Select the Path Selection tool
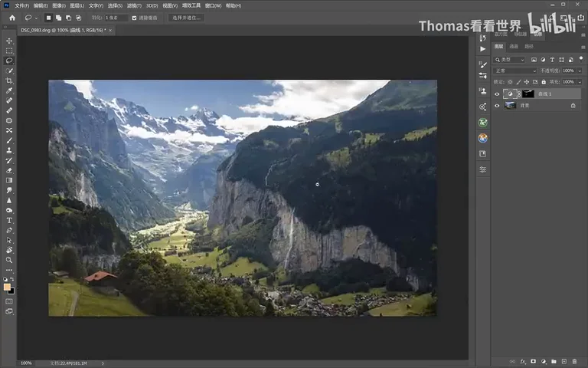 click(x=9, y=240)
